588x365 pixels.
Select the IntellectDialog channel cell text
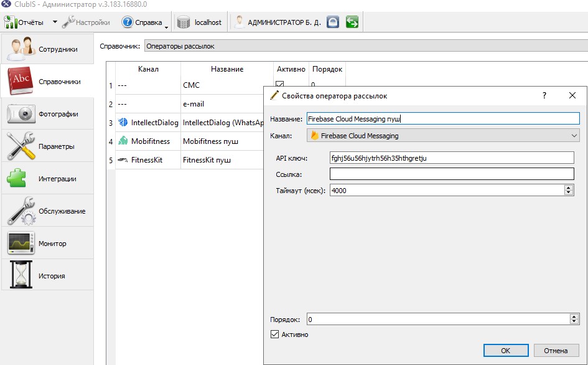(154, 123)
